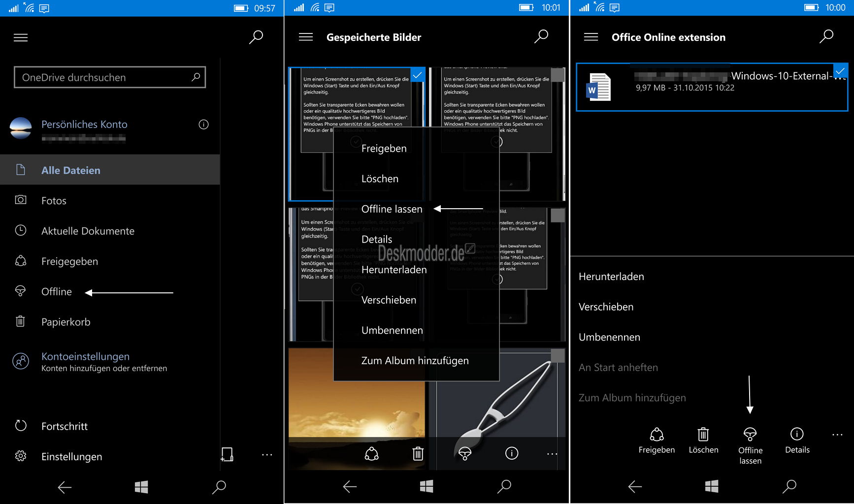Viewport: 854px width, 504px height.
Task: Open account info icon next to Persönliches Konto
Action: 203,125
